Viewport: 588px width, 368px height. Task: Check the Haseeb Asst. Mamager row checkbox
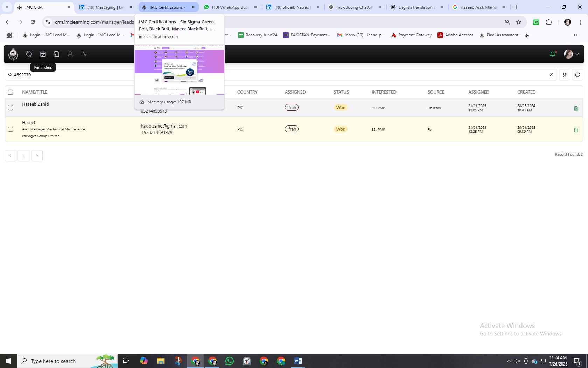click(10, 129)
